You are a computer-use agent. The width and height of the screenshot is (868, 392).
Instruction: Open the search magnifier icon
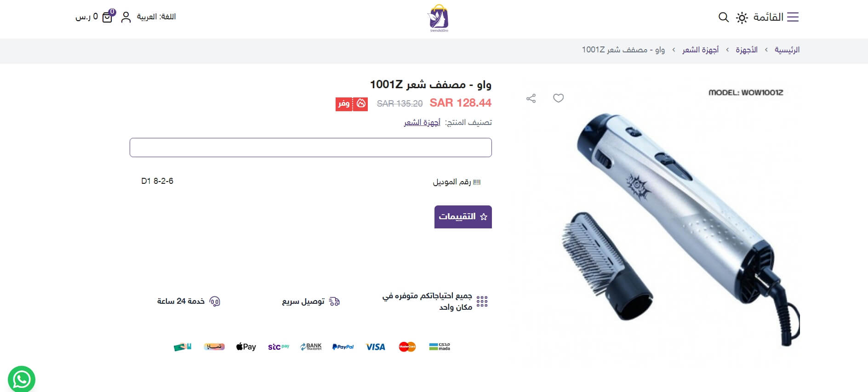tap(724, 17)
